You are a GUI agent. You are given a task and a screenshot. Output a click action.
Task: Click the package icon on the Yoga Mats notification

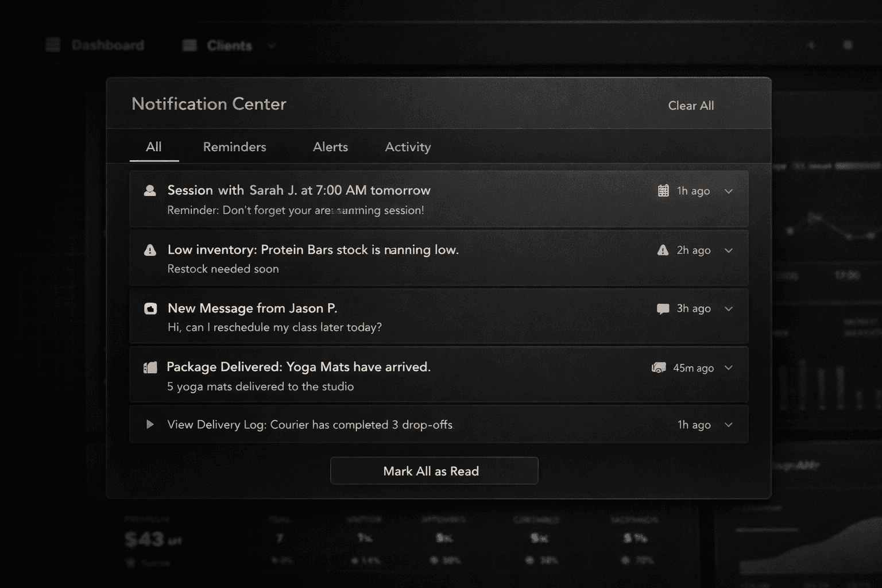coord(150,367)
